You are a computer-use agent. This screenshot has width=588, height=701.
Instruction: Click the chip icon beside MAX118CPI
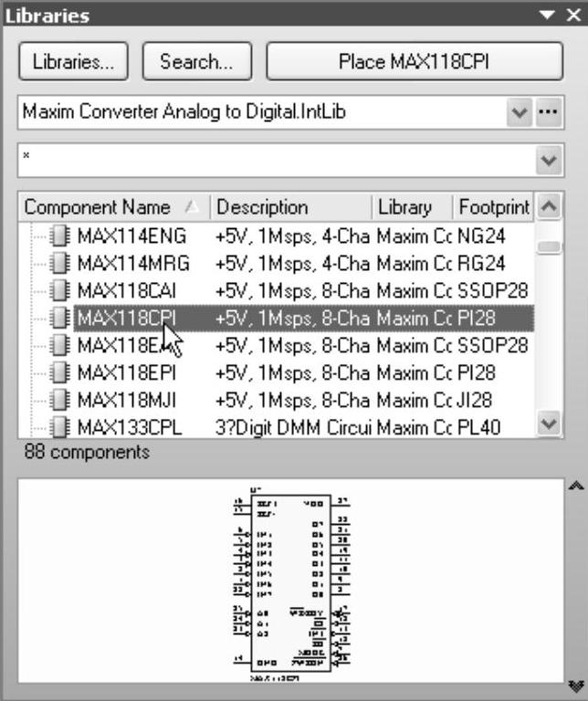pyautogui.click(x=60, y=319)
